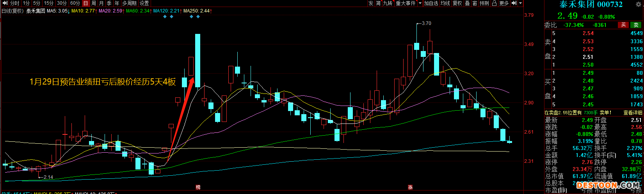The image size is (644, 194).
Task: Click the 涨 marker below the chart
Action: 410,187
